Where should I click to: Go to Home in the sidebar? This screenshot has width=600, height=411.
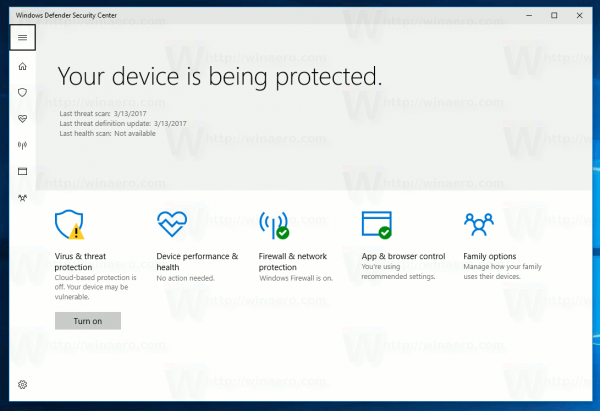pyautogui.click(x=23, y=67)
